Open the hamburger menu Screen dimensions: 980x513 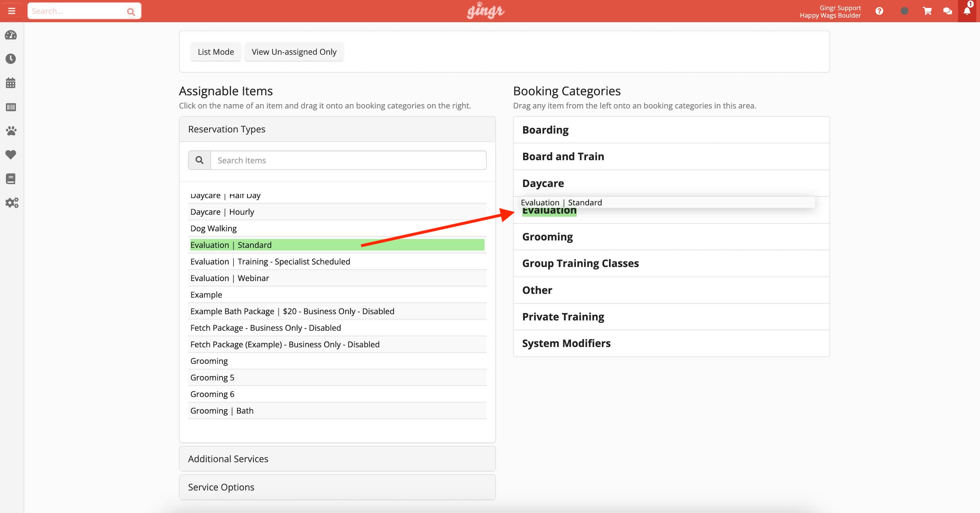coord(12,11)
